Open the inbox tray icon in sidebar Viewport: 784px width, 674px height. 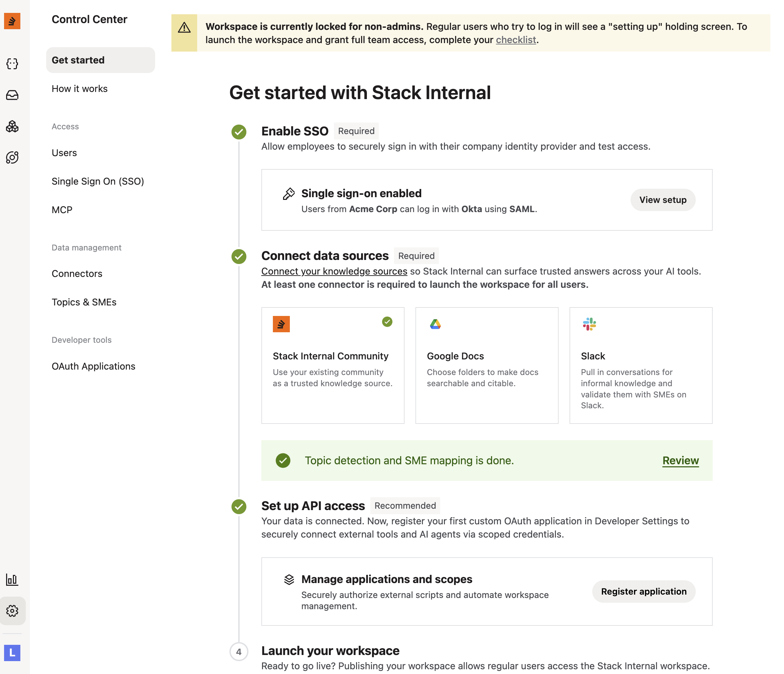[12, 95]
